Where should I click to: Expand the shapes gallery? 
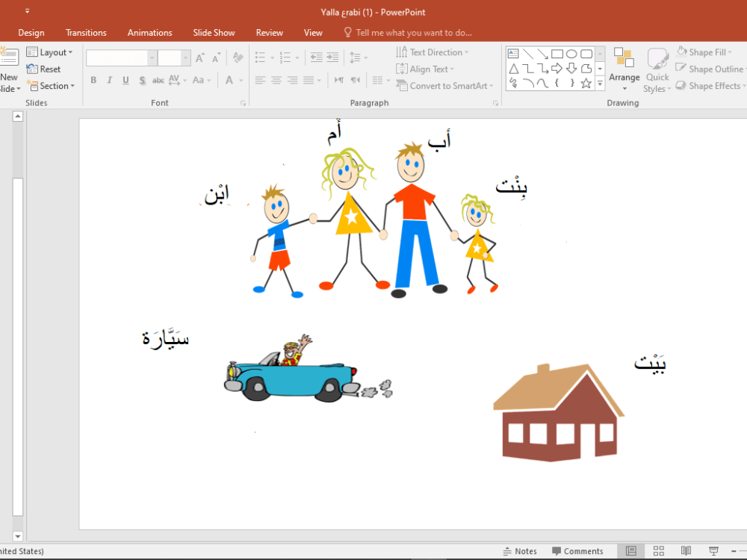tap(601, 84)
